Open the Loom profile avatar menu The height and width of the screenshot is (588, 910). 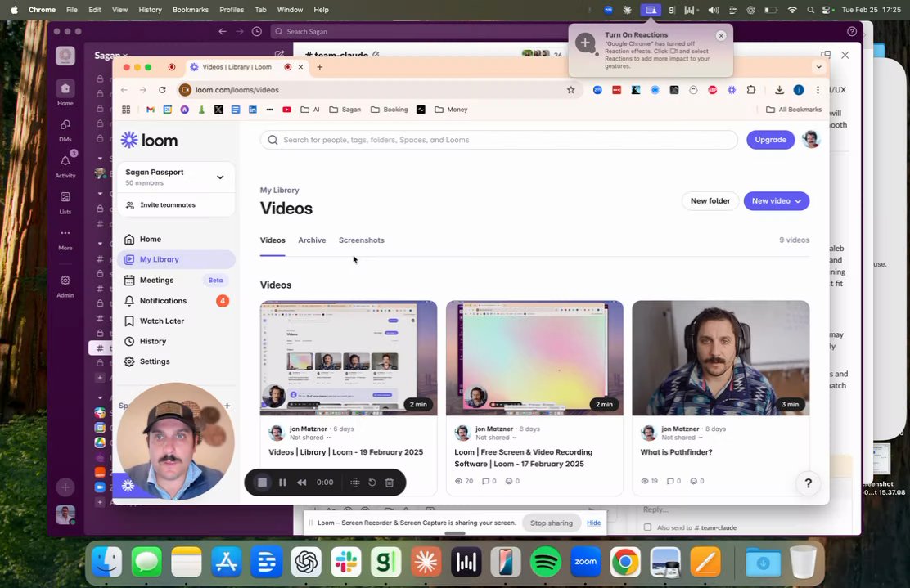pos(810,140)
